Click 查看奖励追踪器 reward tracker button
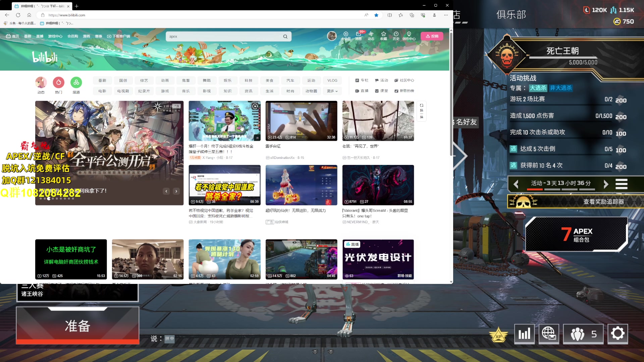 pos(576,202)
